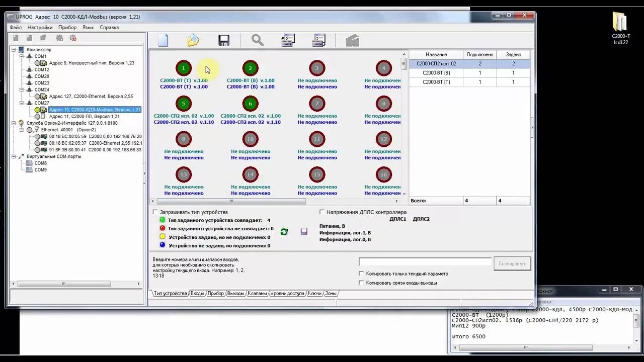
Task: Switch to the Зоны tab
Action: click(x=331, y=293)
